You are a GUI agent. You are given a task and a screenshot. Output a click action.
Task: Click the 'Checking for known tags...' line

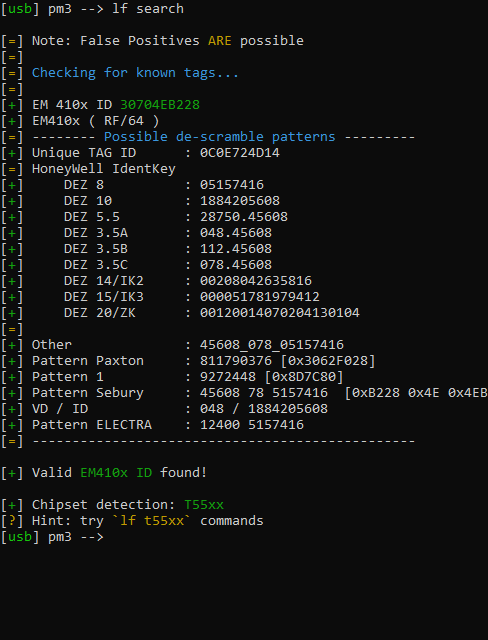(135, 73)
